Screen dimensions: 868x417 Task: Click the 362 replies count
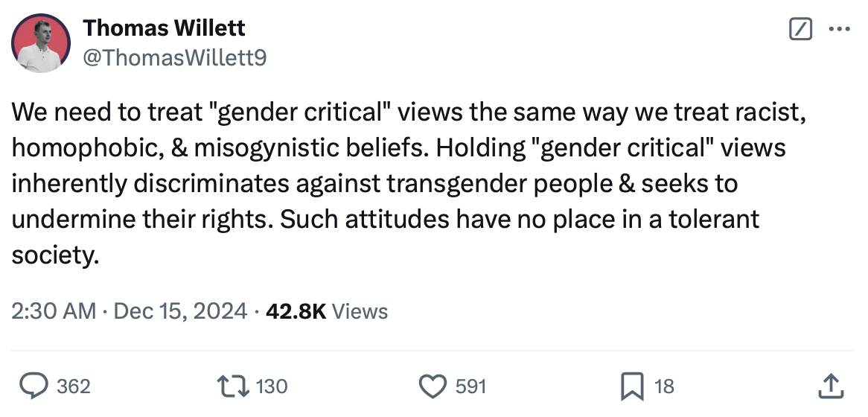tap(74, 386)
